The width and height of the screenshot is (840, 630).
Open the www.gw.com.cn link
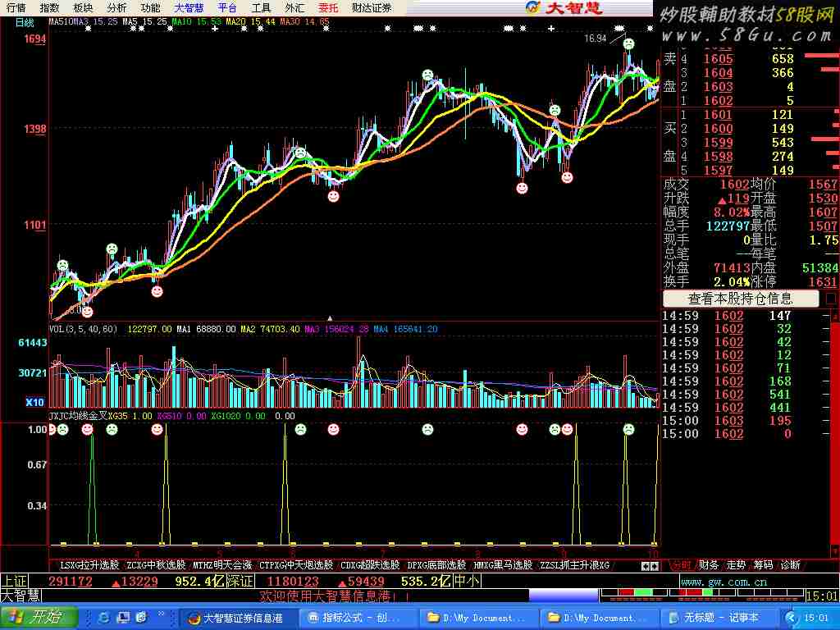point(724,582)
